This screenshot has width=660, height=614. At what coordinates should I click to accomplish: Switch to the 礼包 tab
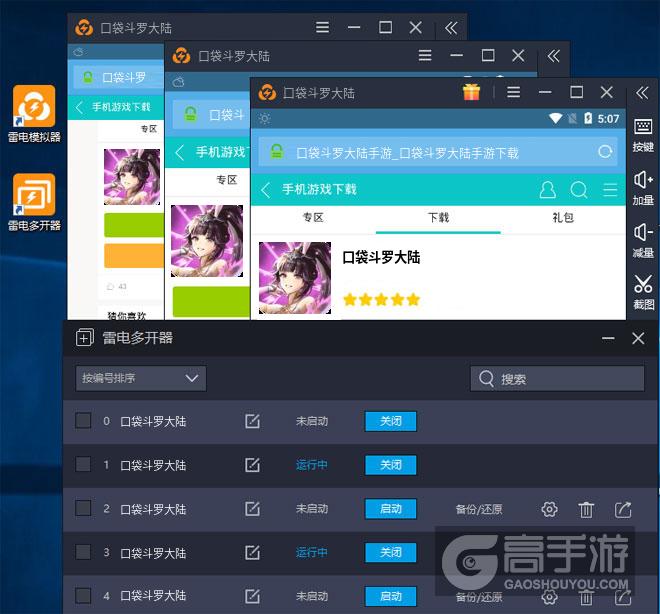[563, 217]
